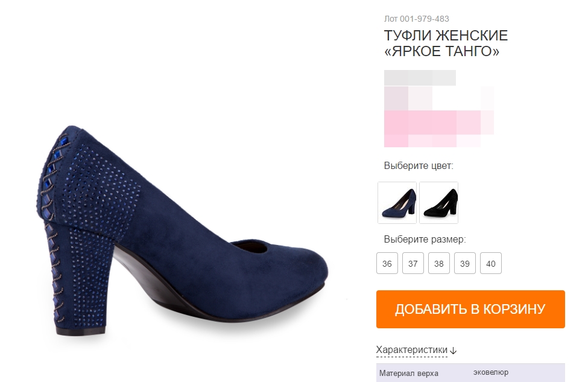Choose shoe size 36
This screenshot has width=588, height=382.
tap(387, 264)
